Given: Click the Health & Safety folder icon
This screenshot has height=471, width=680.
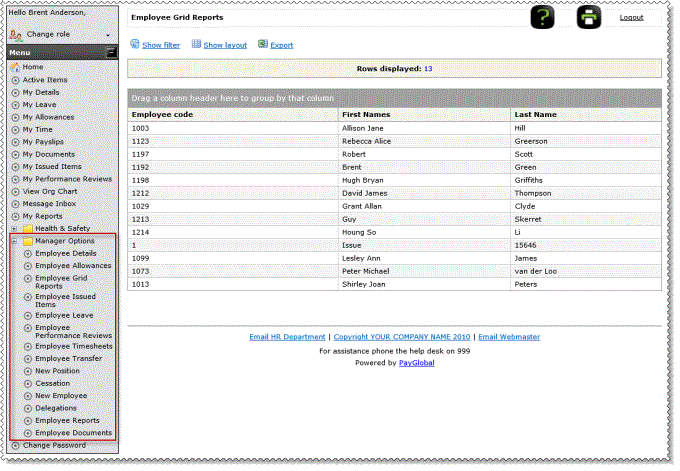Looking at the screenshot, I should click(x=27, y=229).
